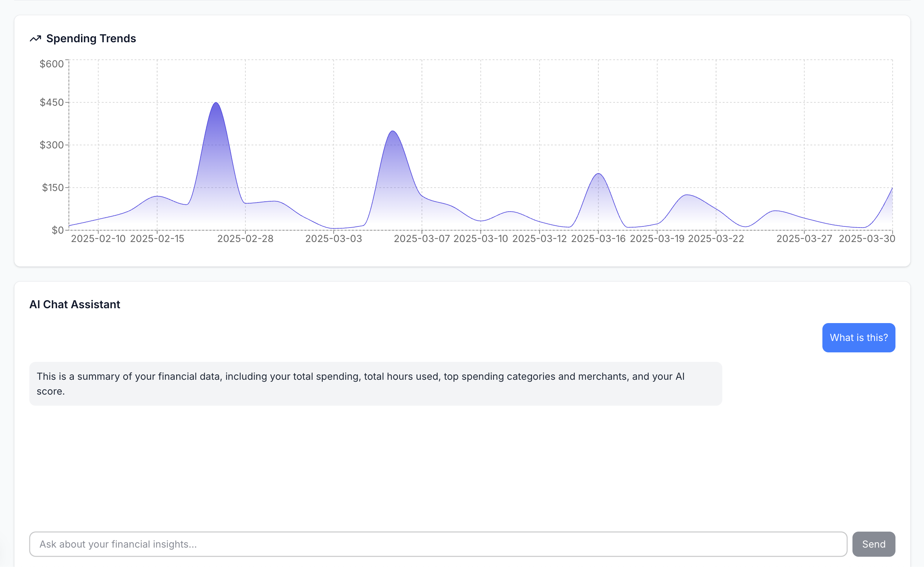The height and width of the screenshot is (567, 924).
Task: Click the chart peak above 2025-03-16
Action: click(598, 174)
